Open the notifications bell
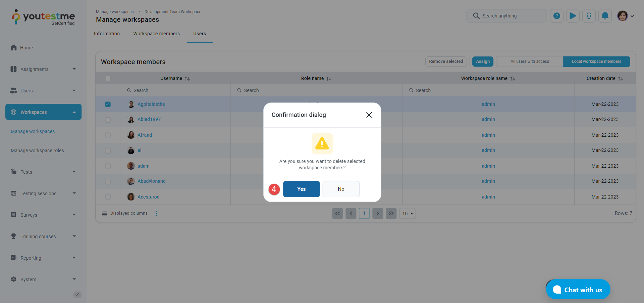 (605, 16)
